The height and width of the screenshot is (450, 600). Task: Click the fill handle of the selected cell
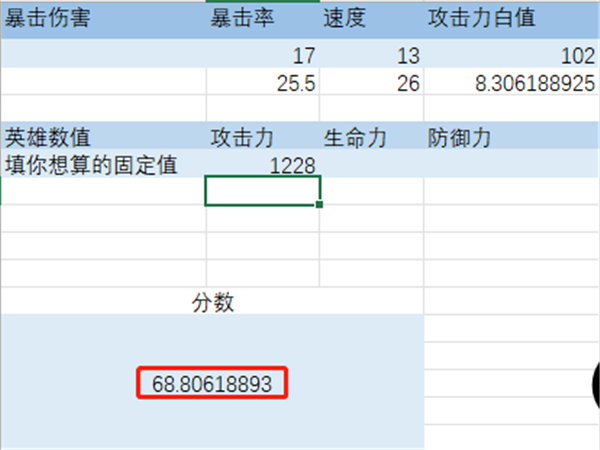319,205
